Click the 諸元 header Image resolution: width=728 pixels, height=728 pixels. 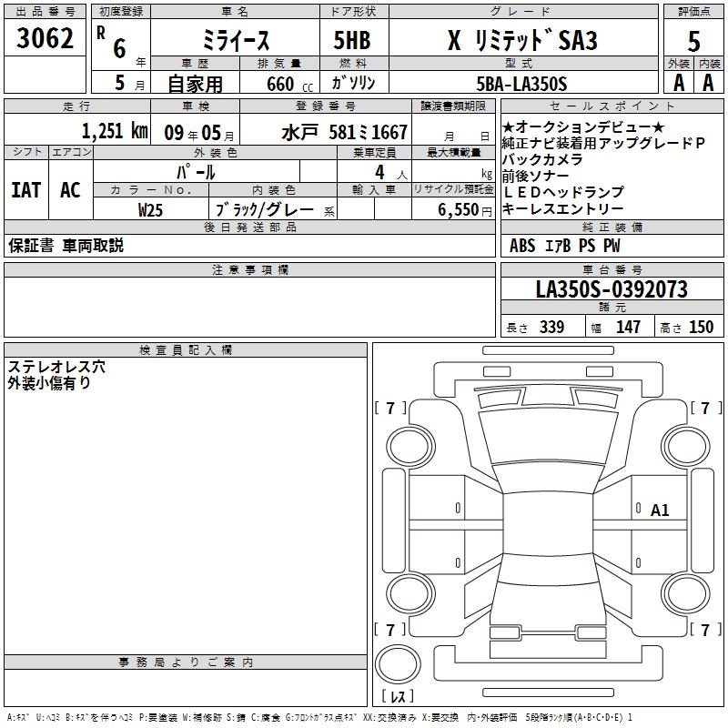pyautogui.click(x=612, y=308)
